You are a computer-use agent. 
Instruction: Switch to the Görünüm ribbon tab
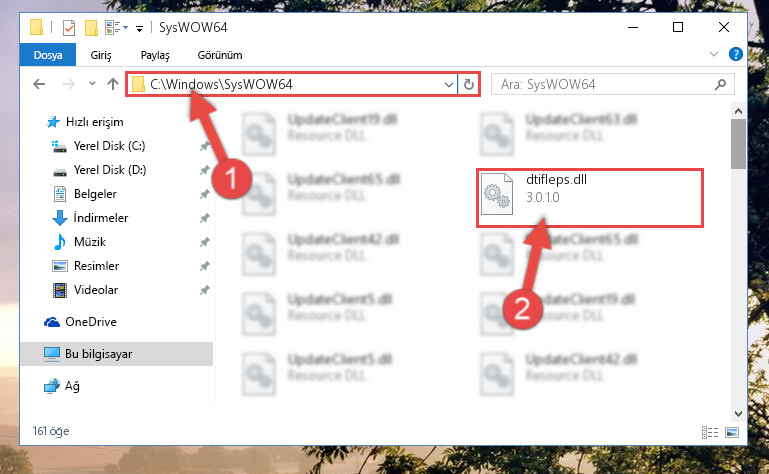[220, 55]
